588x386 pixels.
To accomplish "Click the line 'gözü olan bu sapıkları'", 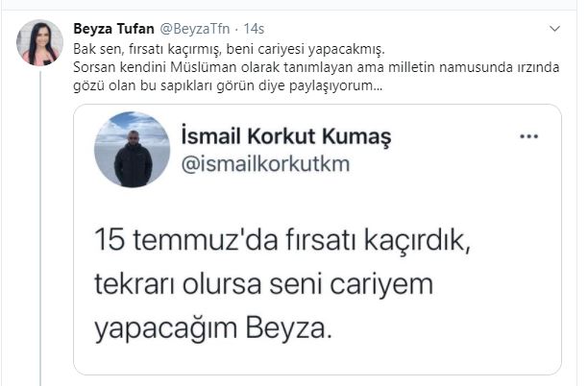I will [x=228, y=85].
